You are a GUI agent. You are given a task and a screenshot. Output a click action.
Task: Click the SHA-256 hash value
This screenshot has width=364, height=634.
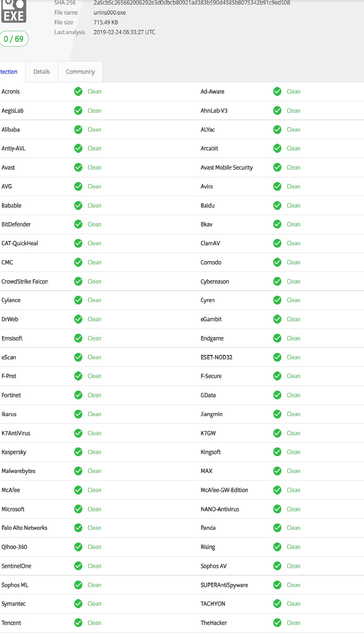pos(192,3)
